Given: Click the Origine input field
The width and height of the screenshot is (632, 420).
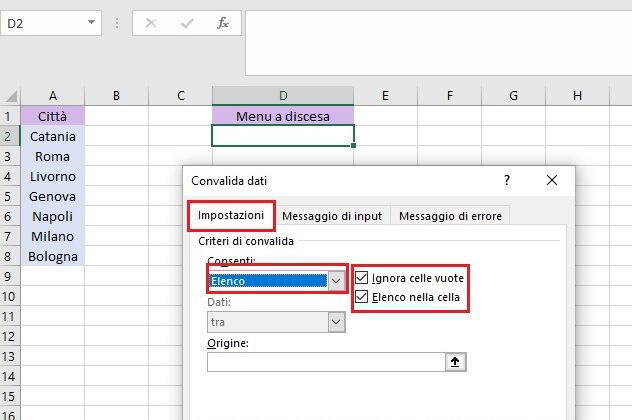Looking at the screenshot, I should pos(326,362).
